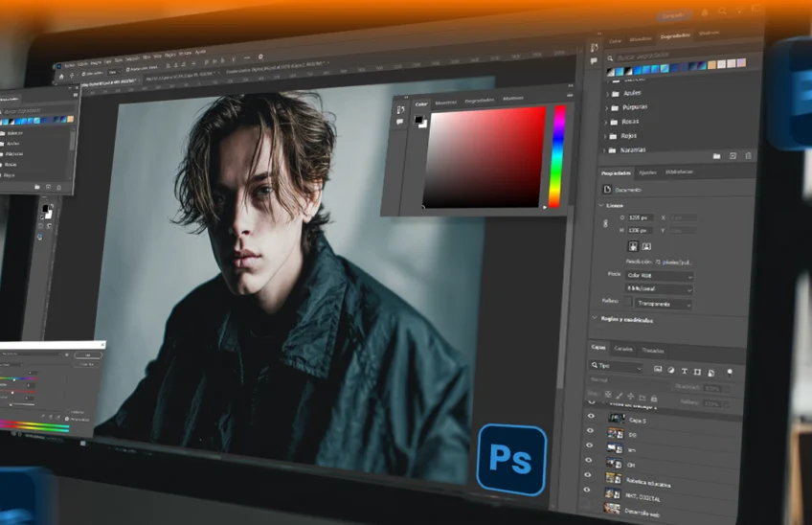Open the Tipo layer filter dropdown

(x=617, y=366)
